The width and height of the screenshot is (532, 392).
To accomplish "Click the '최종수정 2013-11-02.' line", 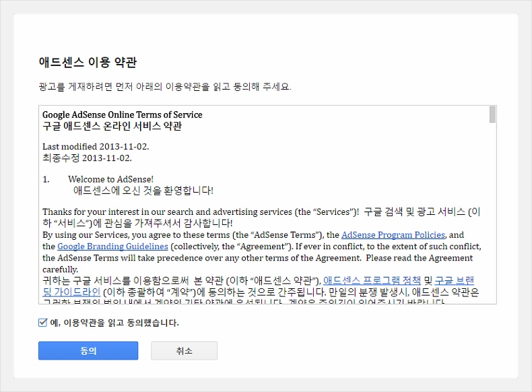I will click(x=87, y=158).
